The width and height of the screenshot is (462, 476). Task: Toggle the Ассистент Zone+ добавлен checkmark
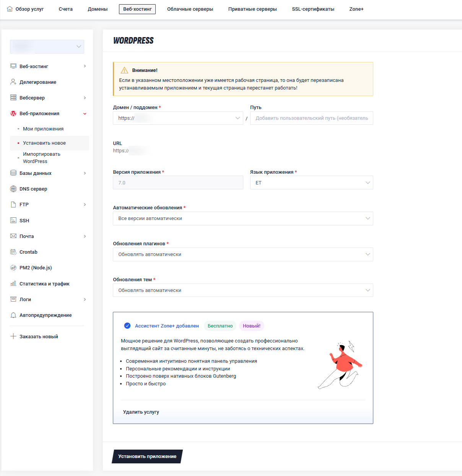coord(127,326)
